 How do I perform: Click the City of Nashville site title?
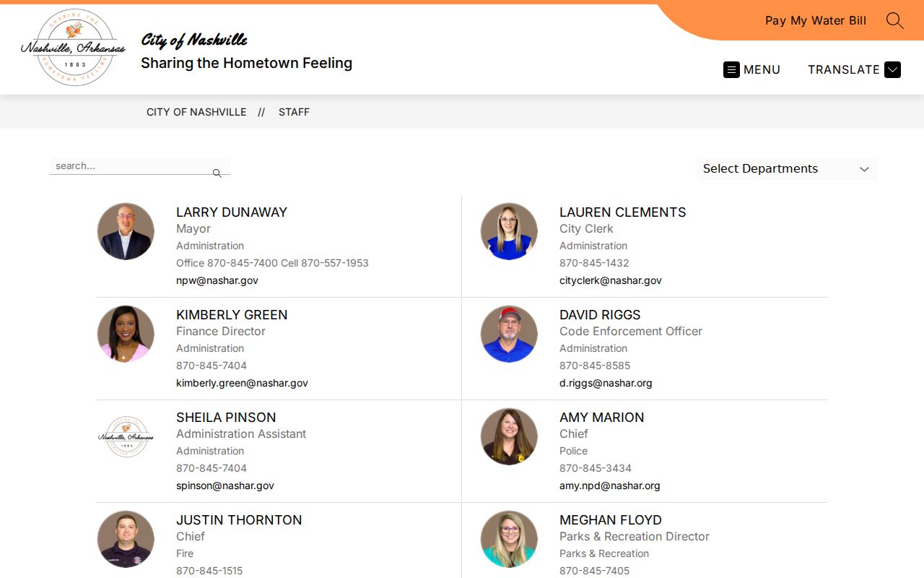[194, 40]
